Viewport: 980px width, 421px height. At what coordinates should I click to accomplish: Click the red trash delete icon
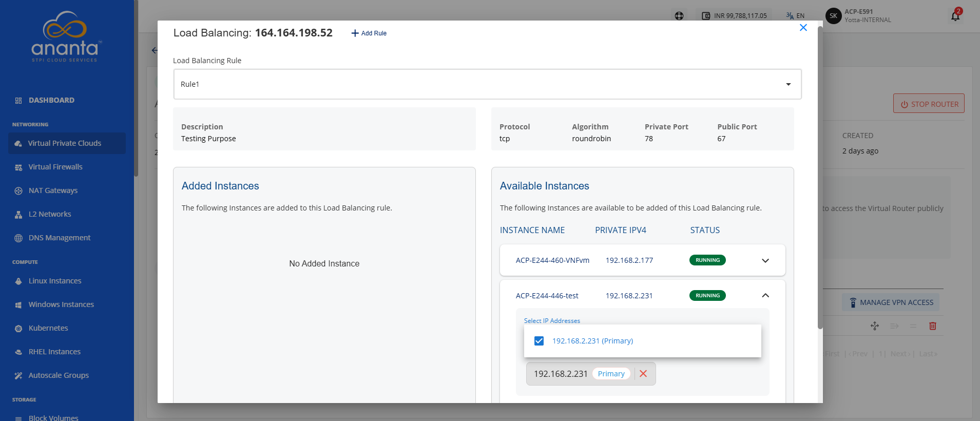[933, 326]
